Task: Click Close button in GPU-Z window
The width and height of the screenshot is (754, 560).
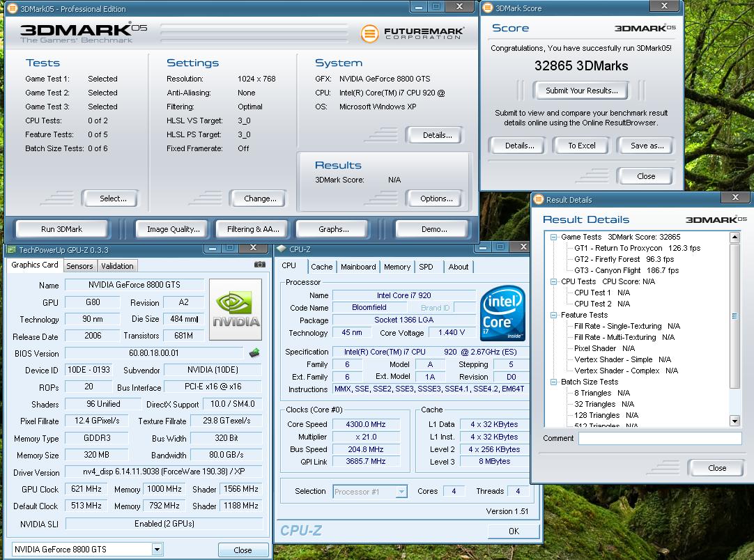Action: coord(243,550)
